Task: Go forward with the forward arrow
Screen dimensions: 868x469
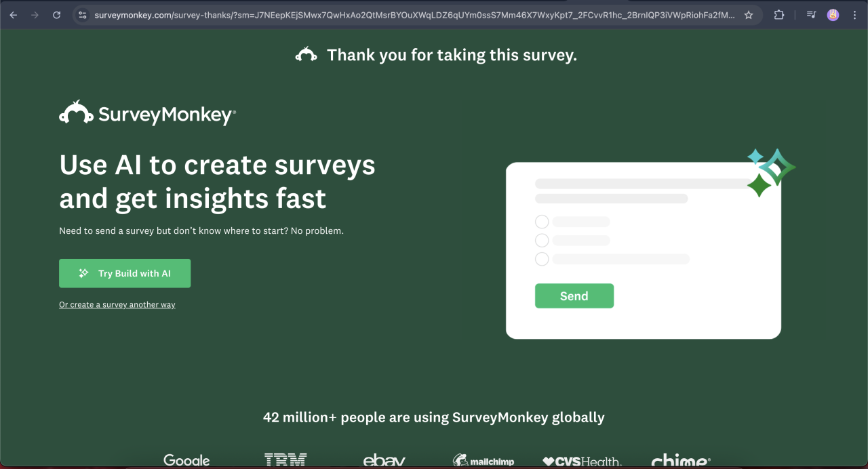Action: tap(35, 15)
